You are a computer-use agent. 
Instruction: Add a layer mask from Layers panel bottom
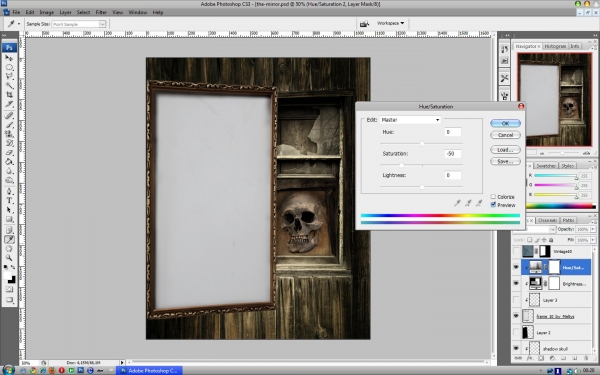pyautogui.click(x=541, y=358)
